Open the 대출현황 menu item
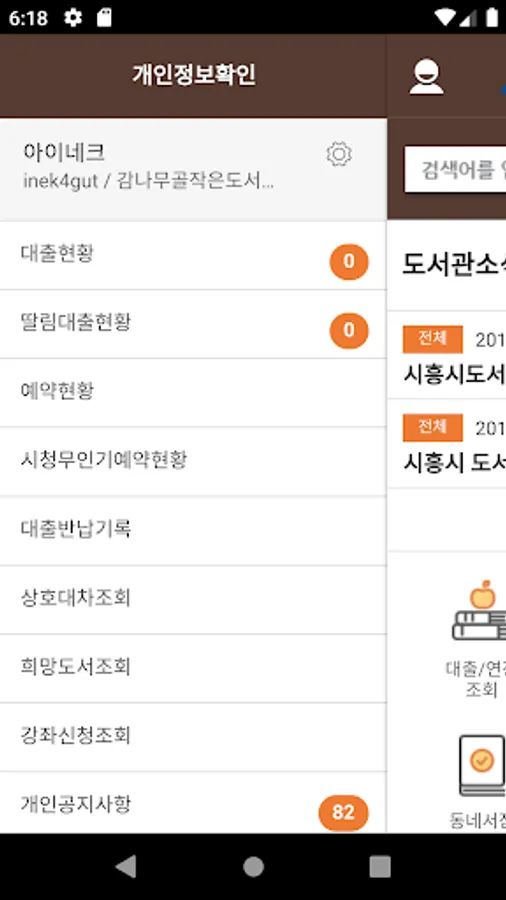506x900 pixels. pyautogui.click(x=193, y=255)
